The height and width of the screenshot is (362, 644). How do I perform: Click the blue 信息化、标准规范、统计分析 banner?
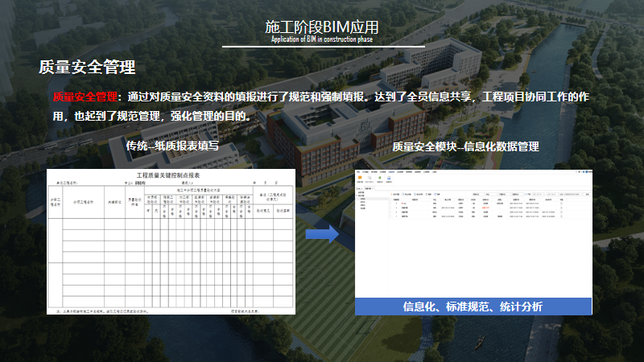pyautogui.click(x=473, y=306)
